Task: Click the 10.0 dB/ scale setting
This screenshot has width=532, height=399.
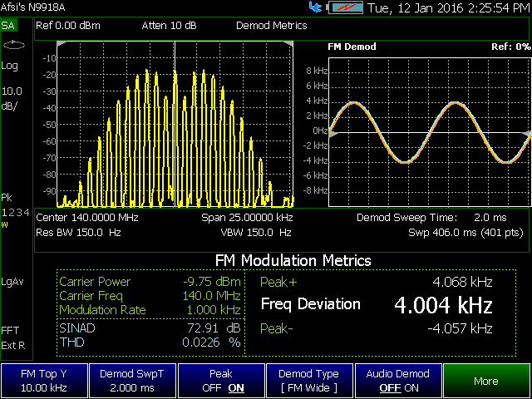Action: pos(12,99)
